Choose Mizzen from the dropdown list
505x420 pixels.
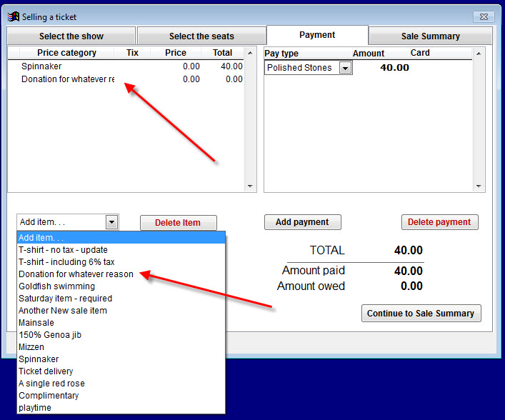pos(121,347)
